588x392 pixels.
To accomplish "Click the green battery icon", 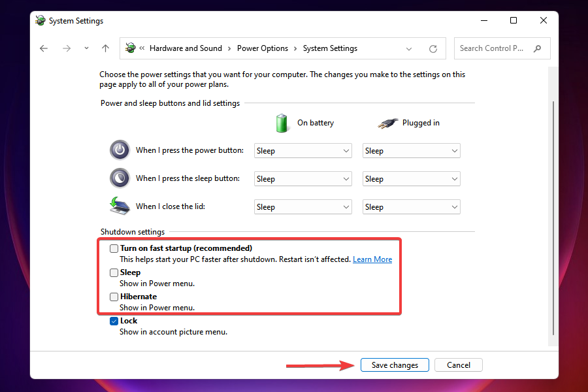I will point(282,123).
